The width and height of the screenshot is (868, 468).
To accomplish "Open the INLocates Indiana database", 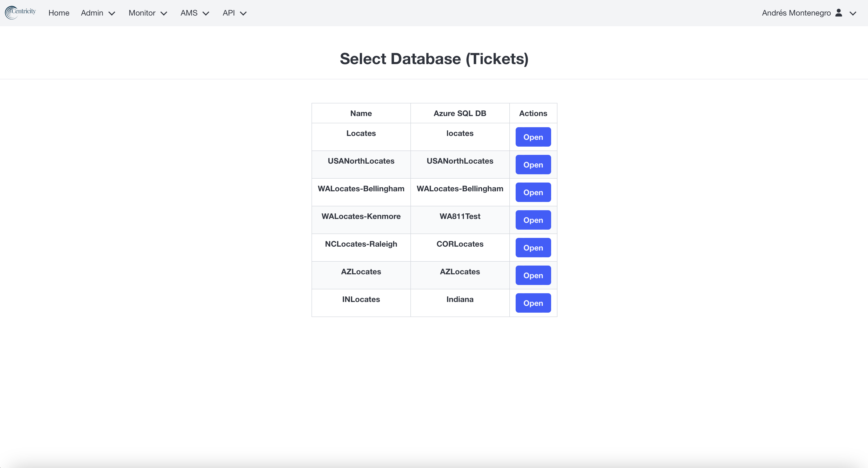I will click(533, 303).
